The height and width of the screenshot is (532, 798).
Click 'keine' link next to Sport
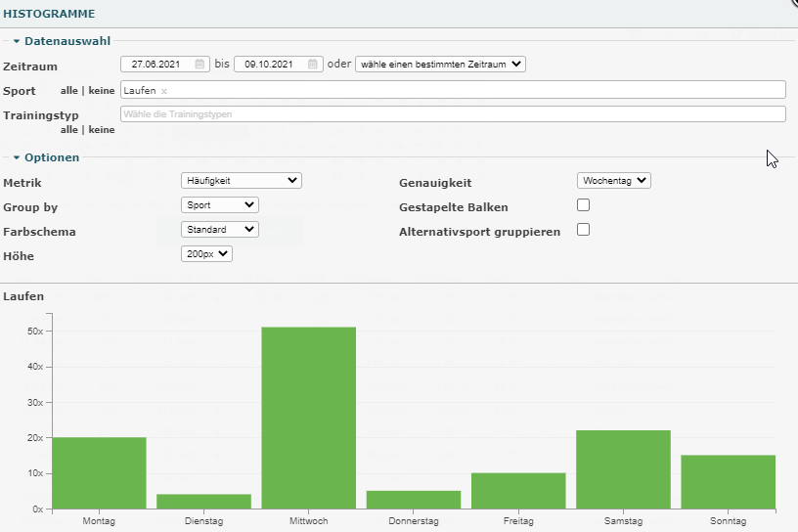(101, 91)
